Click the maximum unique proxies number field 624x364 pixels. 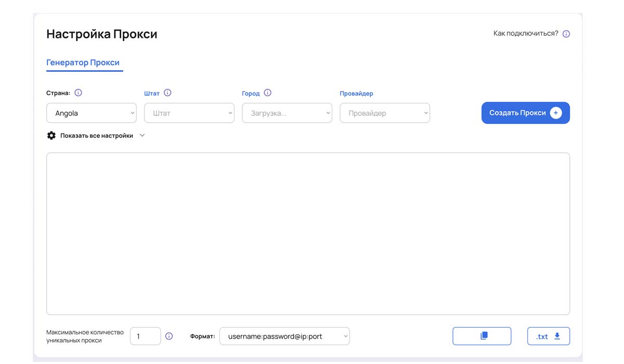click(x=145, y=336)
